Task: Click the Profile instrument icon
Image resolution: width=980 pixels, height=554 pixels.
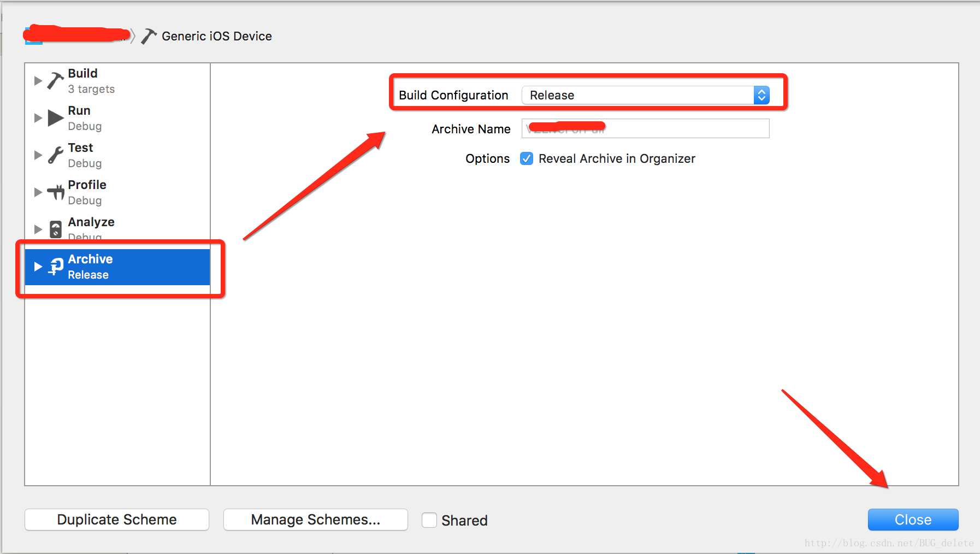Action: point(56,192)
